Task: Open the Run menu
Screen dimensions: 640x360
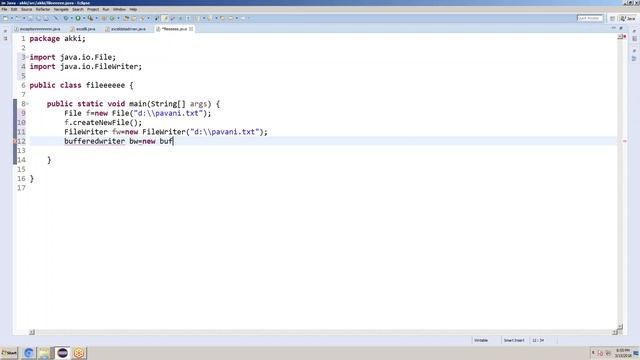Action: pyautogui.click(x=106, y=9)
